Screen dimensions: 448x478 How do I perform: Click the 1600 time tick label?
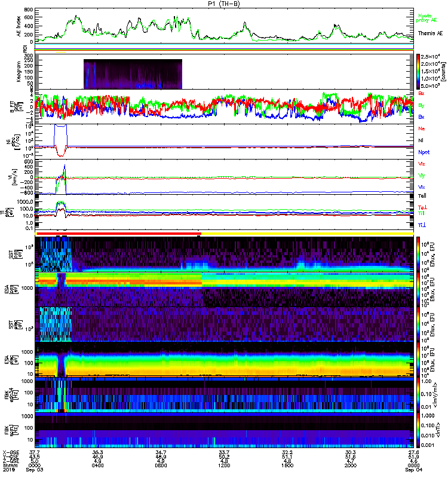click(287, 465)
